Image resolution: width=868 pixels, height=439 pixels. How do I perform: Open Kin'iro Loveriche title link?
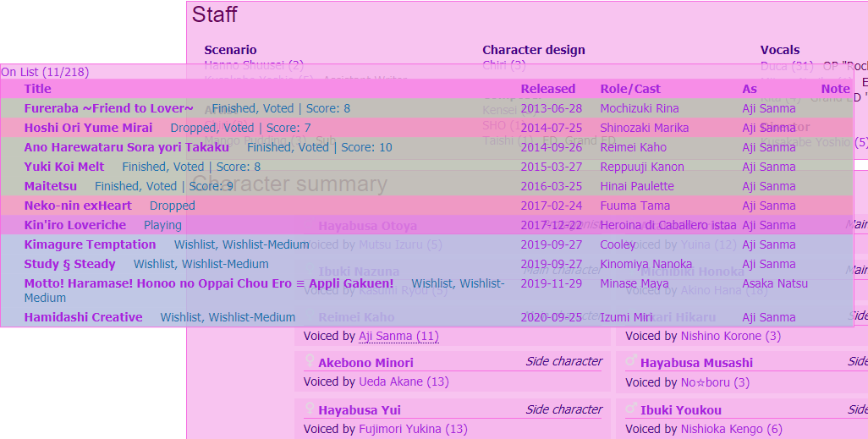click(74, 225)
